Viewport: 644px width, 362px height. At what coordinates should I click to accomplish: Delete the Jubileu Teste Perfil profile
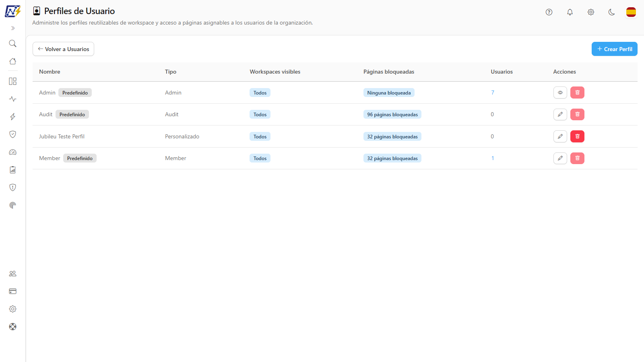[577, 136]
